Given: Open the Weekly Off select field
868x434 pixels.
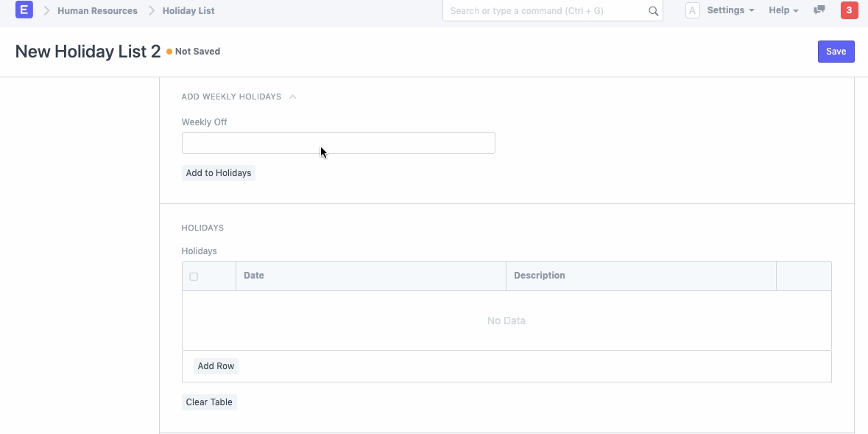Looking at the screenshot, I should 338,143.
